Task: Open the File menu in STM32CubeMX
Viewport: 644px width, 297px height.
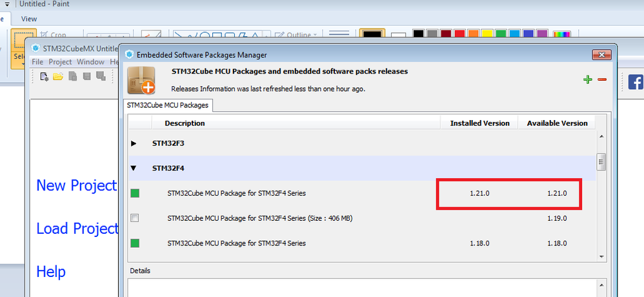Action: coord(37,61)
